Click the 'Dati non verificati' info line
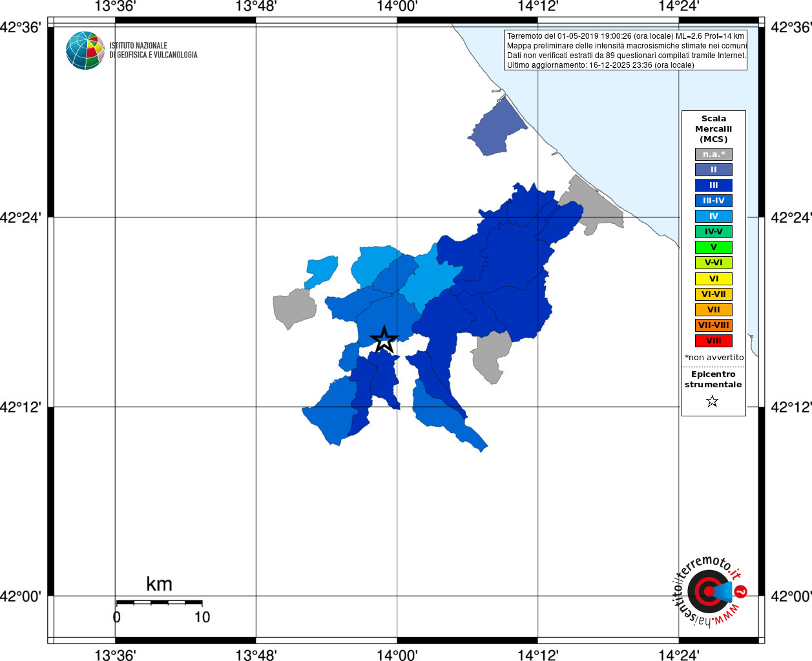 pos(627,56)
